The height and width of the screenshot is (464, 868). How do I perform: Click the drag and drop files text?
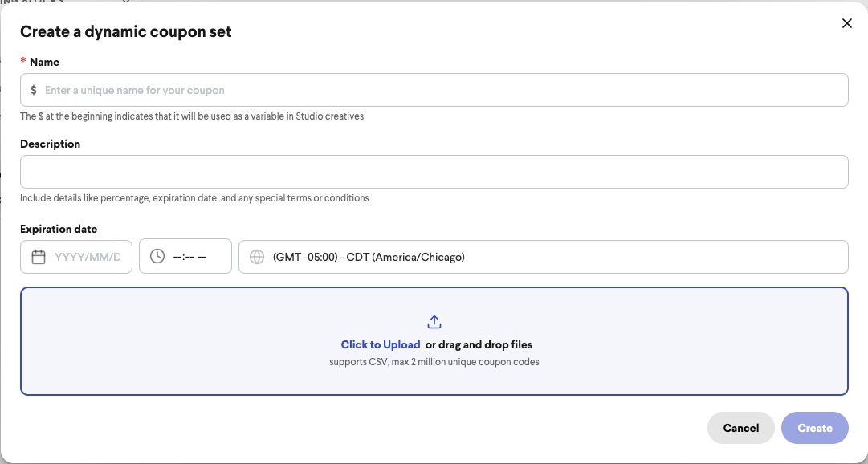[x=479, y=344]
